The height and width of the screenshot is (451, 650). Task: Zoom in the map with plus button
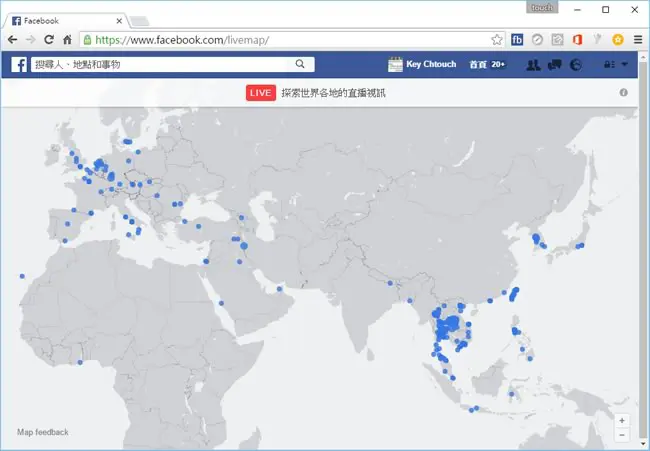tap(622, 421)
